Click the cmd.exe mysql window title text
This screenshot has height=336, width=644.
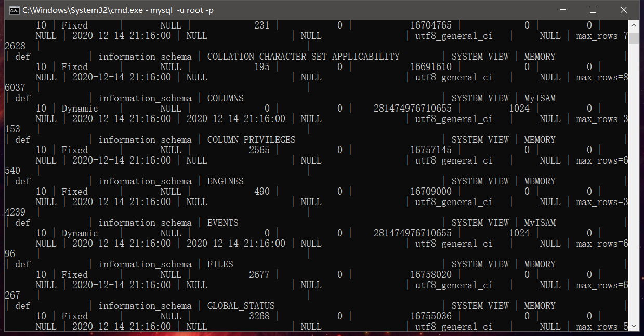tap(119, 10)
